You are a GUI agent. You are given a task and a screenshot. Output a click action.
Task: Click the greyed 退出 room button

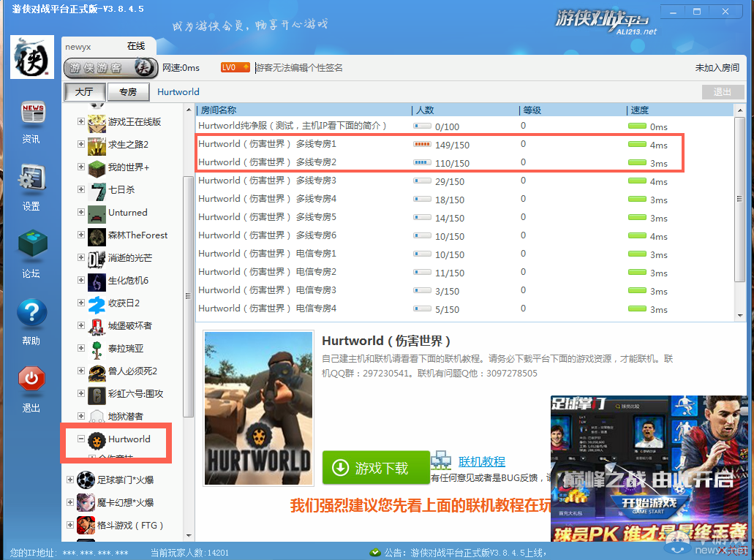point(723,92)
